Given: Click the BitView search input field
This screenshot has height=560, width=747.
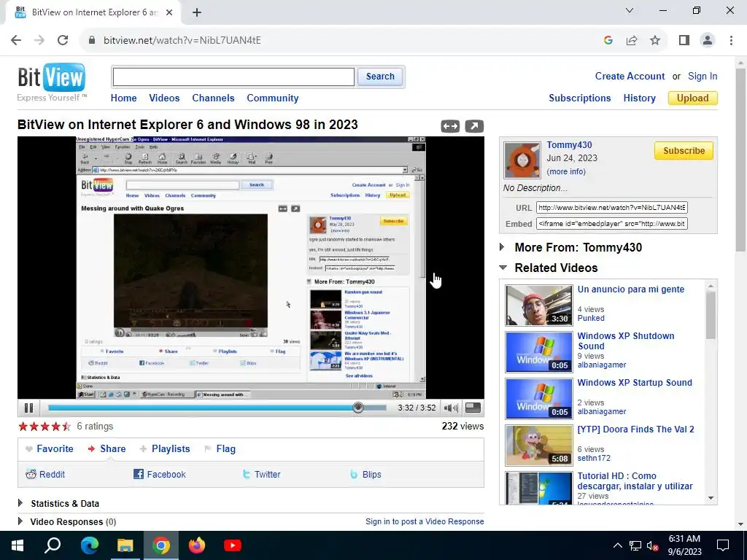Looking at the screenshot, I should pos(233,77).
